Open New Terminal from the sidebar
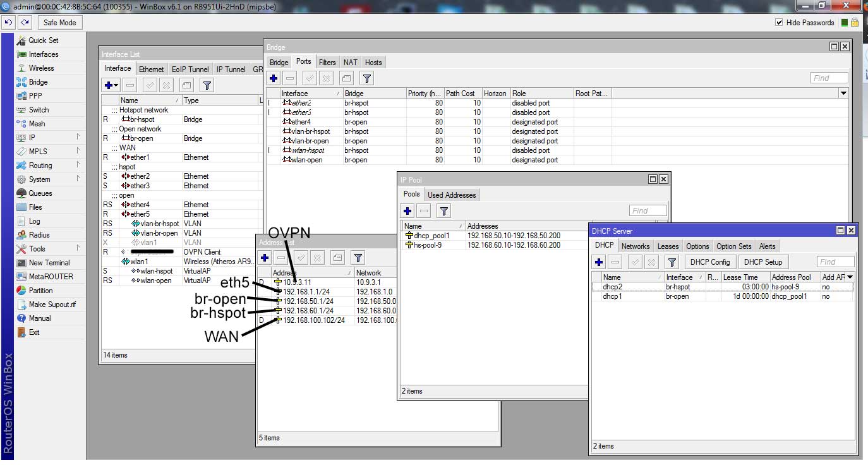Screen dimensions: 868x465 tap(48, 262)
